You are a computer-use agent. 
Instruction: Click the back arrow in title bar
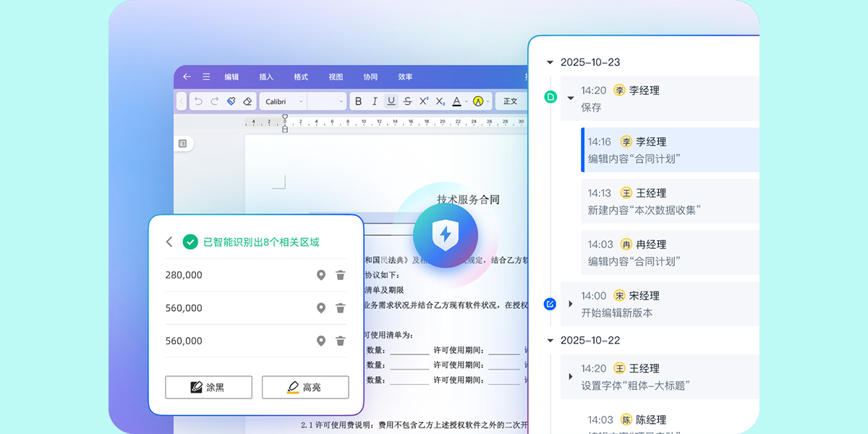click(x=187, y=77)
